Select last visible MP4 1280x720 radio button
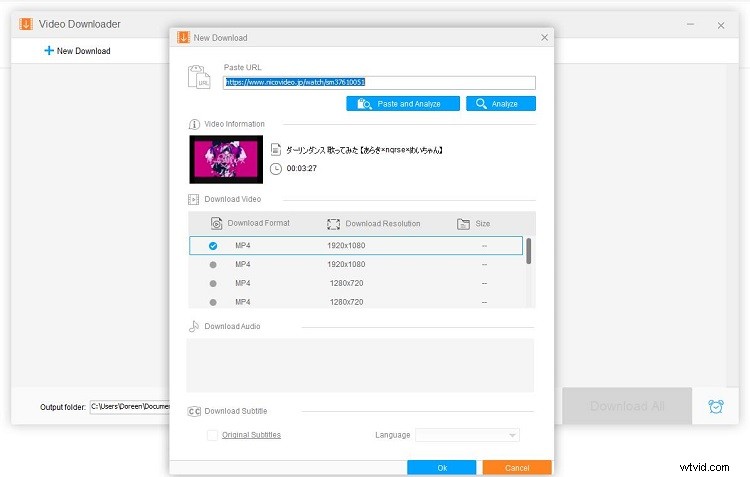 tap(213, 302)
